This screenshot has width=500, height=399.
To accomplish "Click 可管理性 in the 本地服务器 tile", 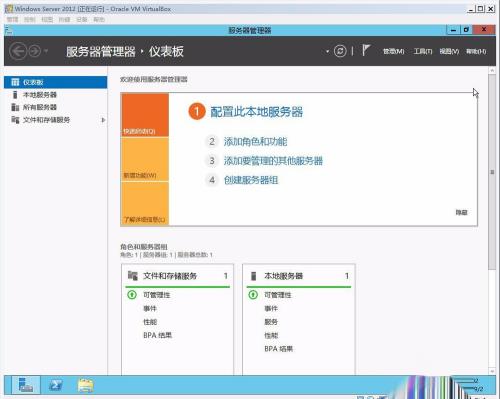I will [x=278, y=295].
